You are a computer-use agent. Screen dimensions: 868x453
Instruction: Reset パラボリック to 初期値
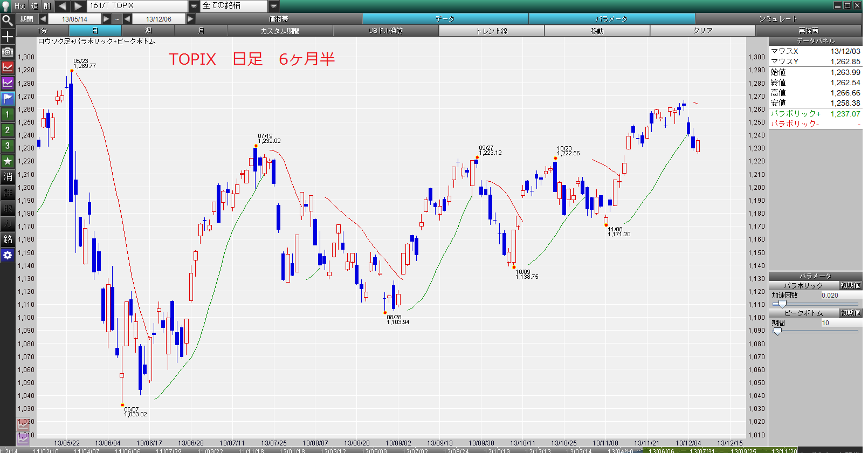tap(851, 285)
